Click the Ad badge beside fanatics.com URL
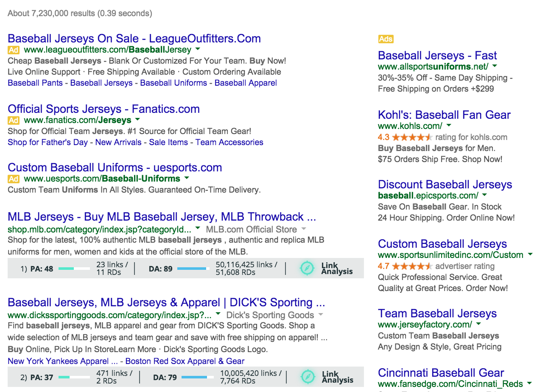 [14, 120]
